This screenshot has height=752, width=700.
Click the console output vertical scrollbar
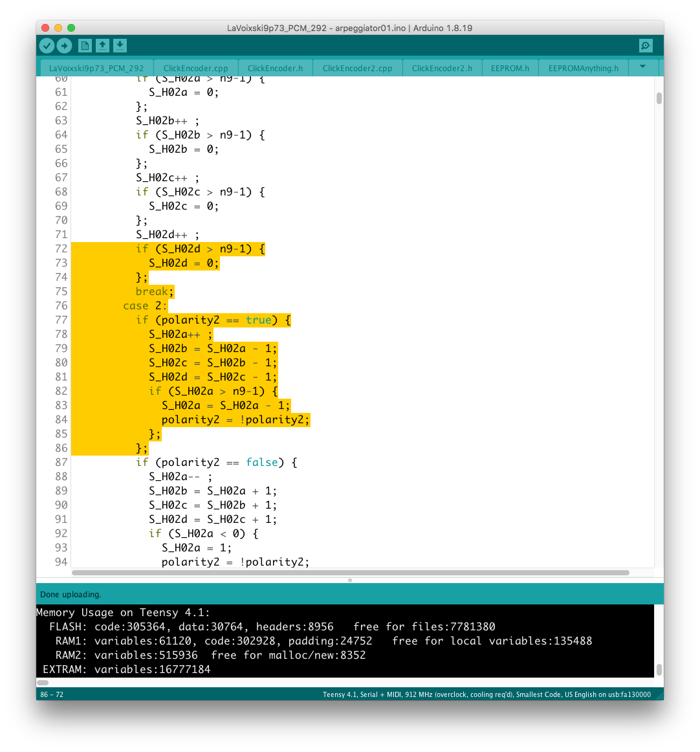(659, 669)
